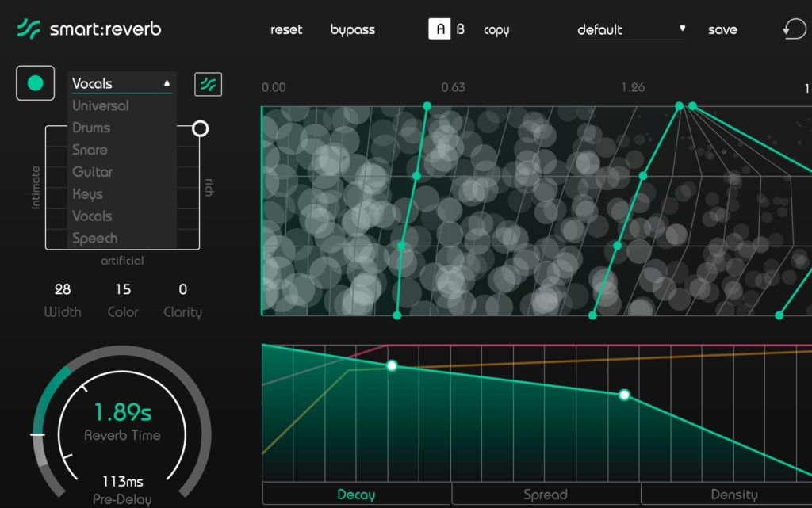Click first node on decay envelope curve
The image size is (812, 508).
391,365
